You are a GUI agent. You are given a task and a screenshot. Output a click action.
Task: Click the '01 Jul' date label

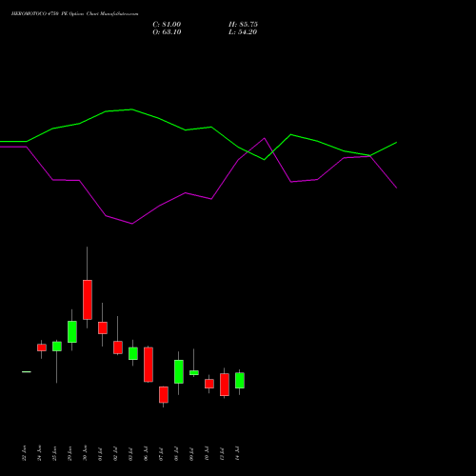coord(100,453)
